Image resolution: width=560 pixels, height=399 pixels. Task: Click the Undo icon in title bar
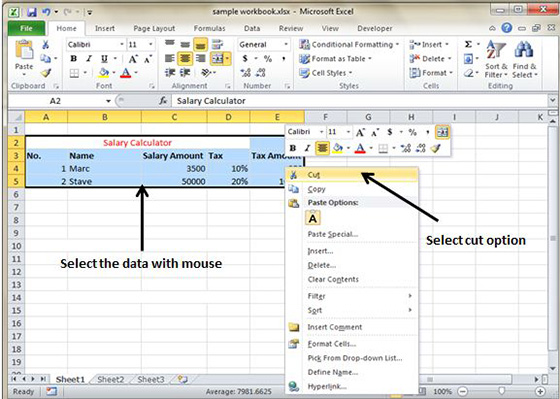tap(46, 12)
